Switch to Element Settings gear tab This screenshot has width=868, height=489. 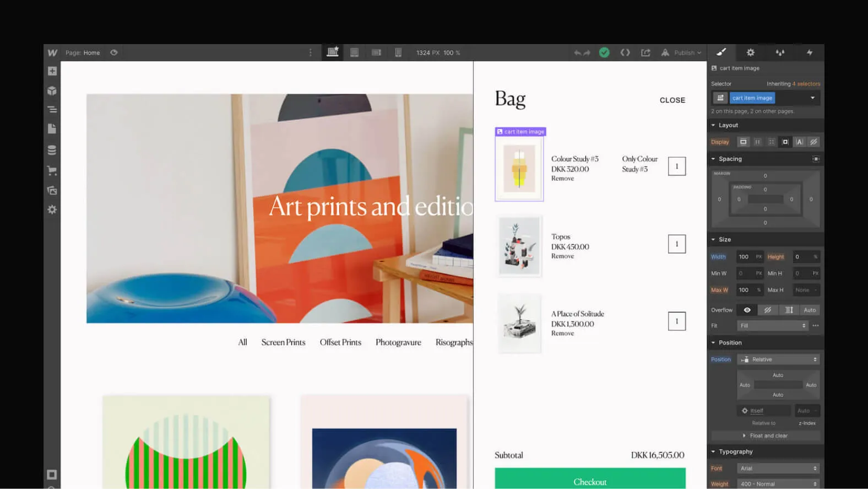pos(750,52)
